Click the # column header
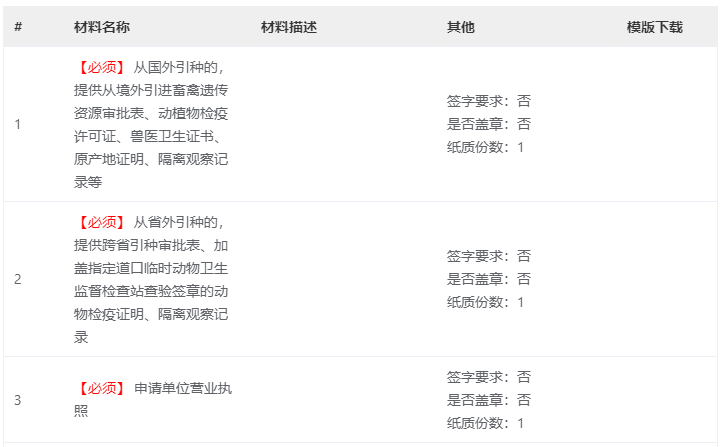Screen dimensions: 722x447 coord(18,27)
